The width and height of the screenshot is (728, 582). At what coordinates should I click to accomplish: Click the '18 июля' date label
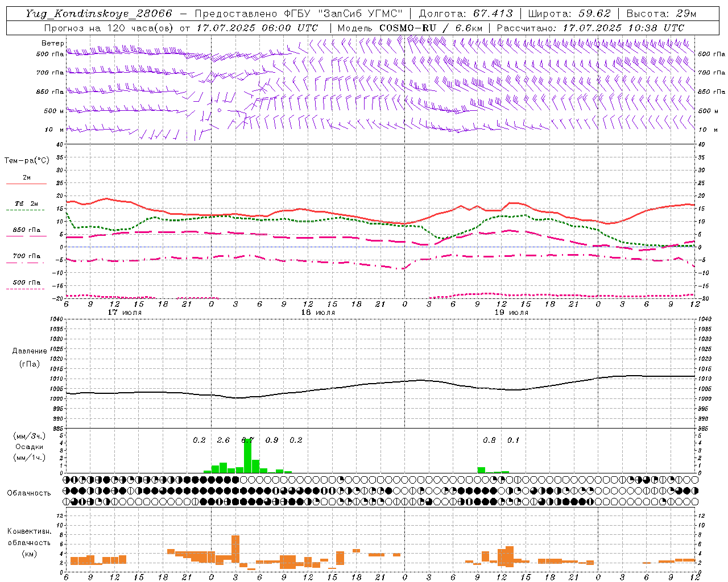[318, 313]
